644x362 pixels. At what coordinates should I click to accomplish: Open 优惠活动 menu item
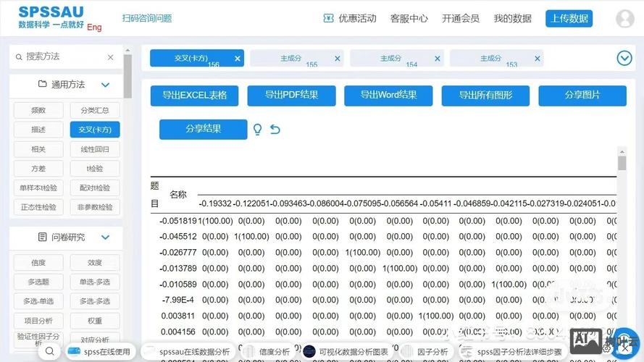tap(357, 19)
